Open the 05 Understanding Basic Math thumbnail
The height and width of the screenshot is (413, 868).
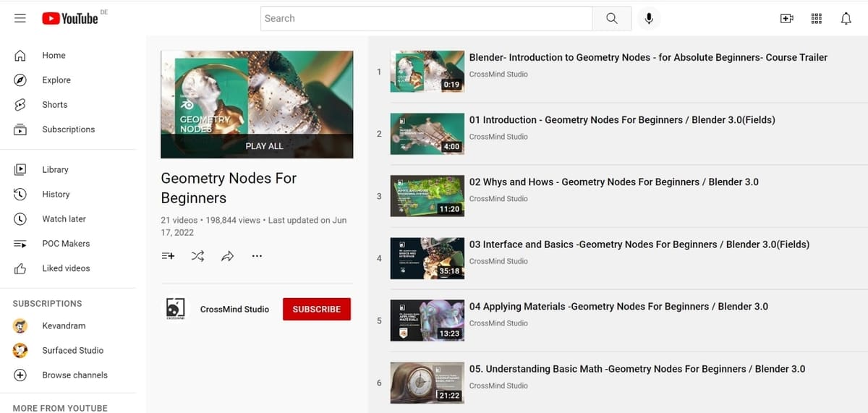click(427, 383)
